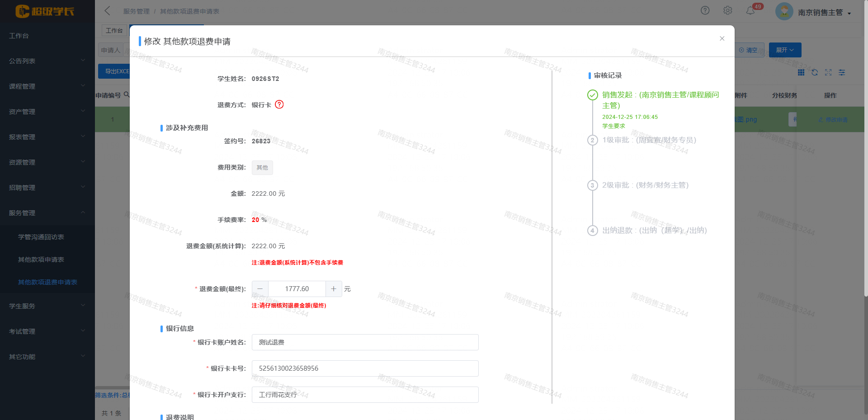Click the help question mark icon in header
The width and height of the screenshot is (868, 420).
point(705,10)
